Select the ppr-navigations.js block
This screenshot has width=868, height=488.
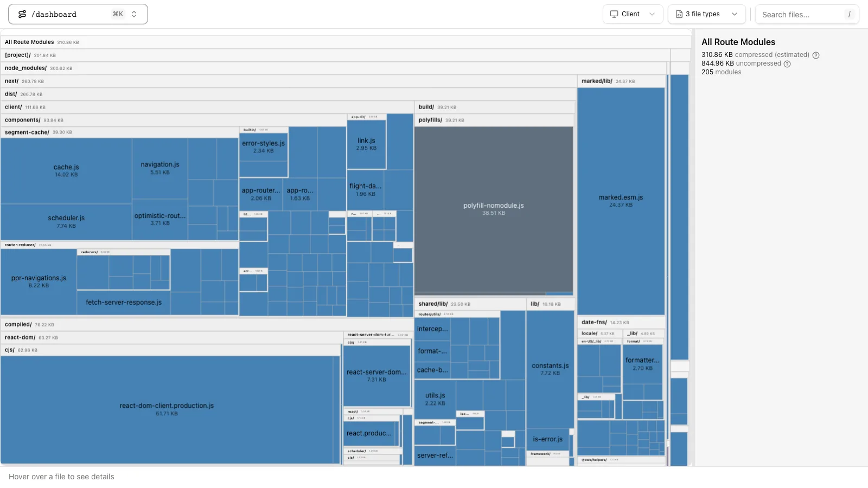click(x=39, y=281)
